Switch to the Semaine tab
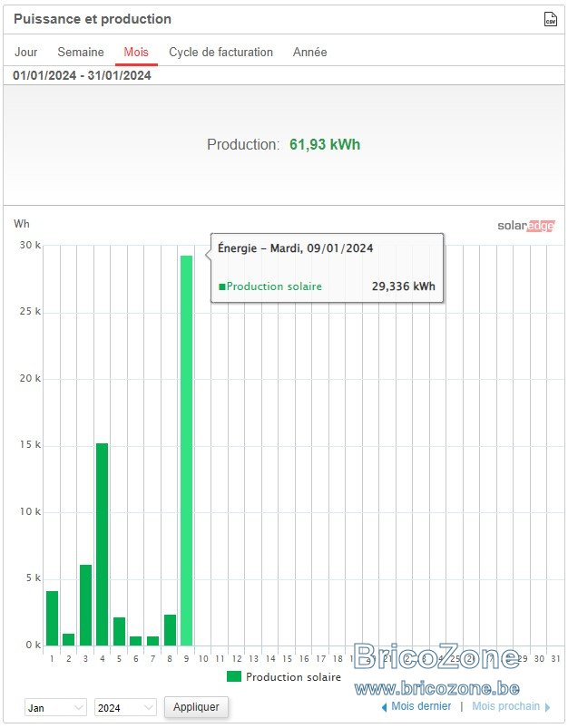Screen dimensions: 568x728 click(81, 52)
